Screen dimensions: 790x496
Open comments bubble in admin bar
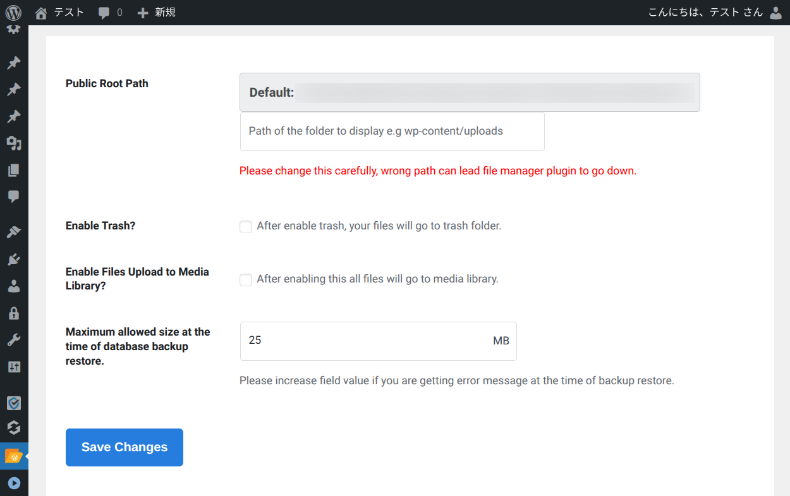pos(110,12)
